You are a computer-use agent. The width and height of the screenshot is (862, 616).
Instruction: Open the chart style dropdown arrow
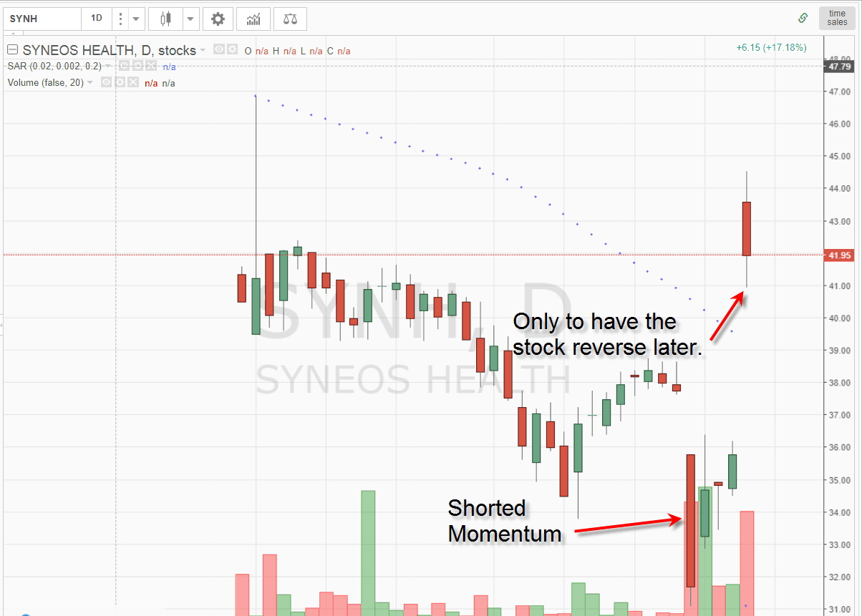tap(188, 19)
